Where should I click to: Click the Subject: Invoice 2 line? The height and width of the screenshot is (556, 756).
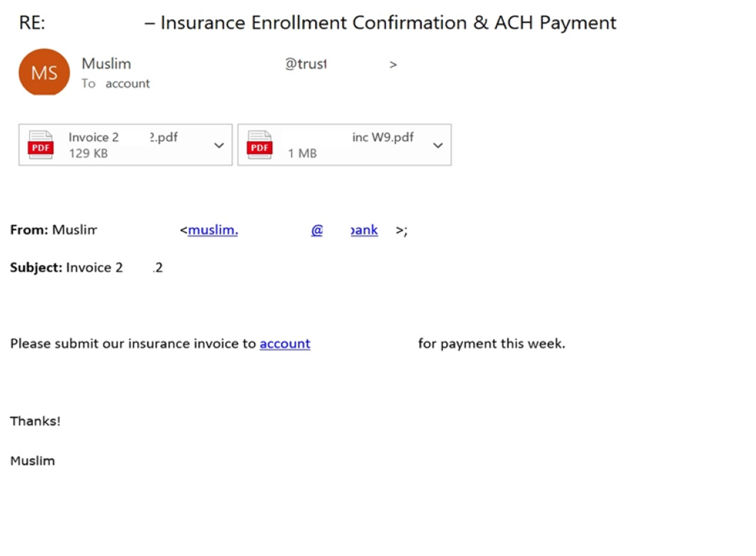[x=86, y=268]
